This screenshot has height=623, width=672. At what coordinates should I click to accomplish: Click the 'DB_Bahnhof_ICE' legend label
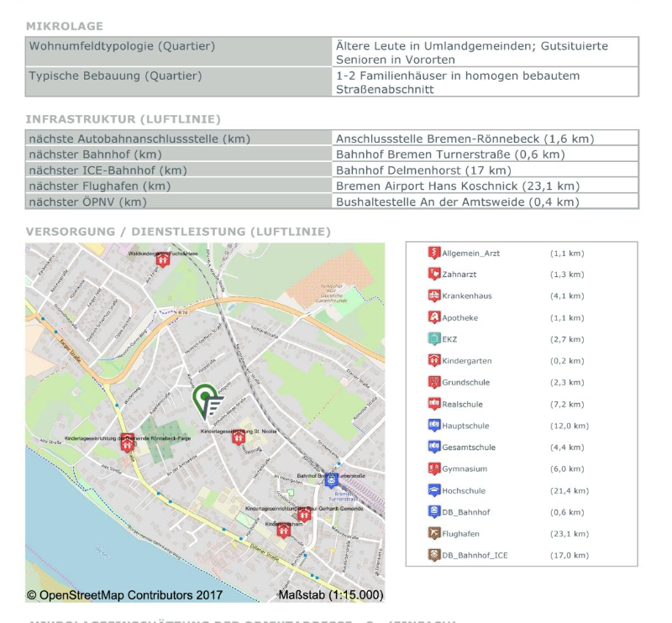tap(475, 555)
